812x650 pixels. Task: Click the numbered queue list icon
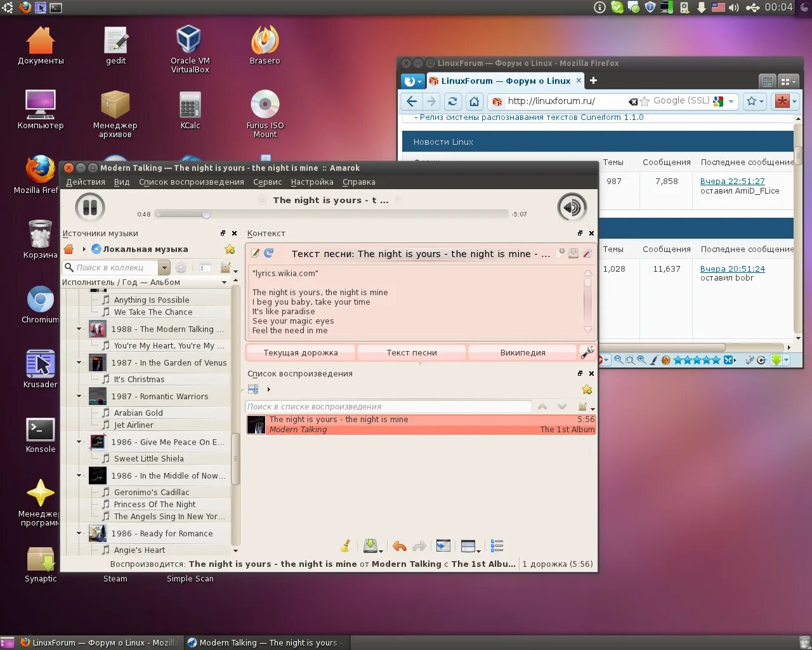(x=497, y=546)
